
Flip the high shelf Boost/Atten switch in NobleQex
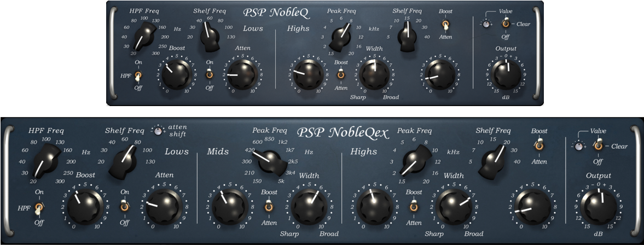point(539,145)
